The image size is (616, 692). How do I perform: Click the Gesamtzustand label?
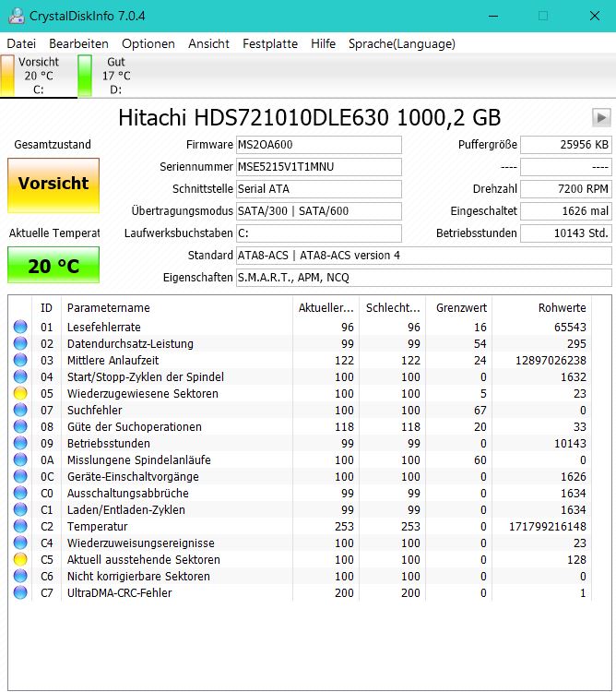53,144
